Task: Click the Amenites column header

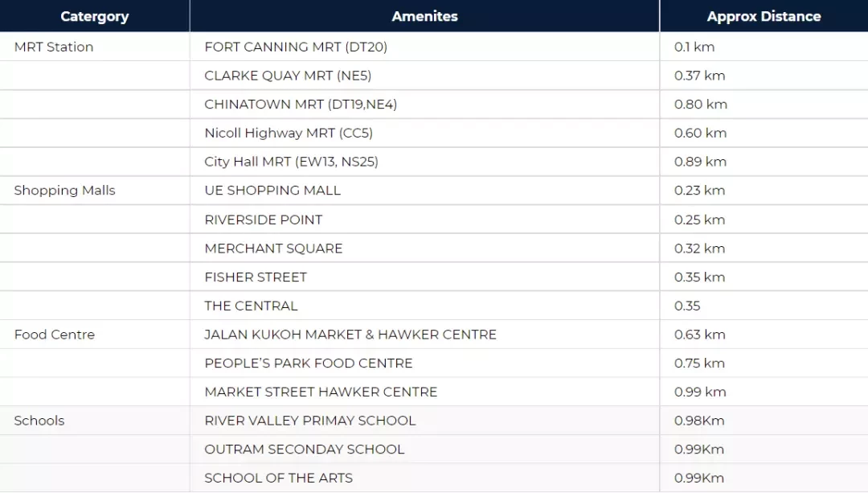Action: click(424, 17)
